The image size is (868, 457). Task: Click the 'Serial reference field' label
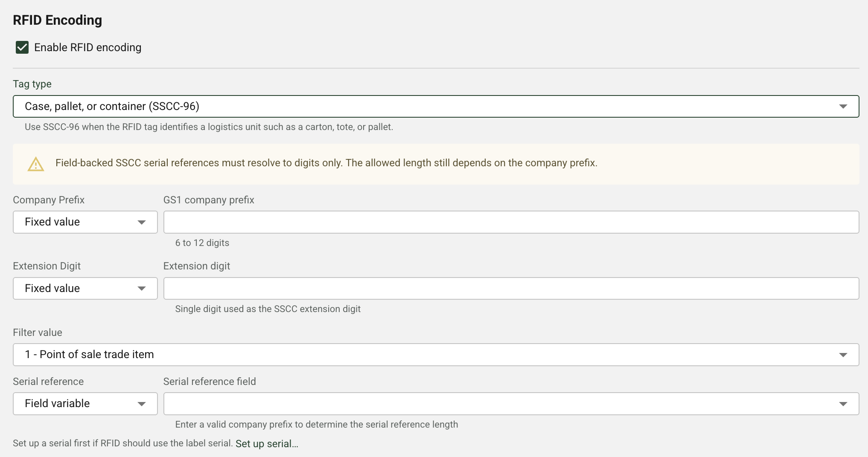pos(210,382)
